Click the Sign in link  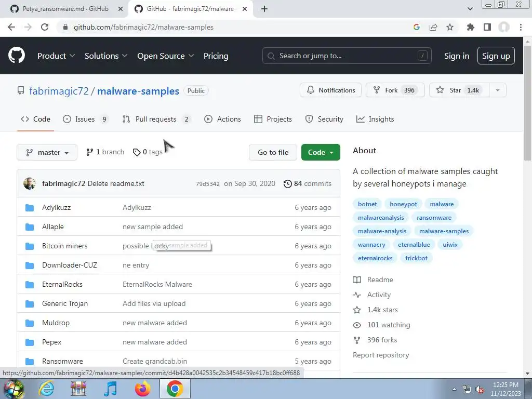coord(457,56)
